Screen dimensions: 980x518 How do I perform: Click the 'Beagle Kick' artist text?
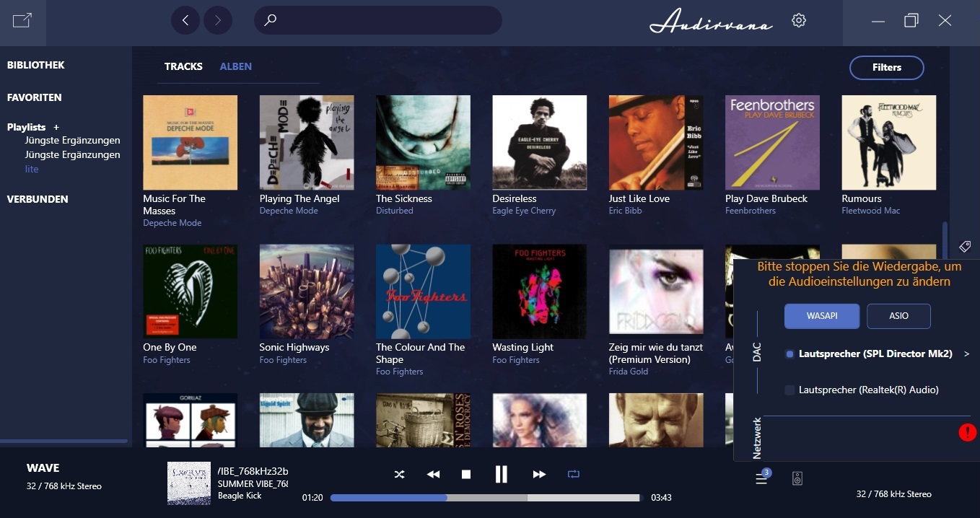(240, 496)
